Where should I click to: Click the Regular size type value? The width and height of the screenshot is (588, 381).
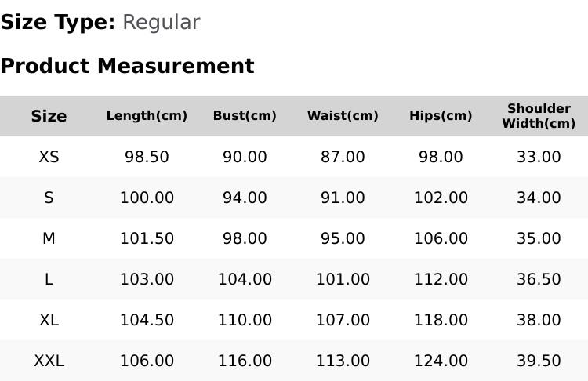(162, 23)
